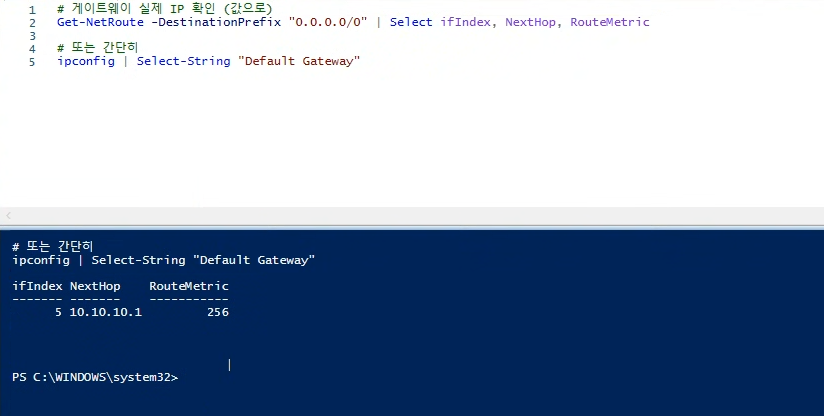Click the "0.0.0.0/0" string in line 2
Viewport: 824px width, 416px height.
pyautogui.click(x=328, y=22)
